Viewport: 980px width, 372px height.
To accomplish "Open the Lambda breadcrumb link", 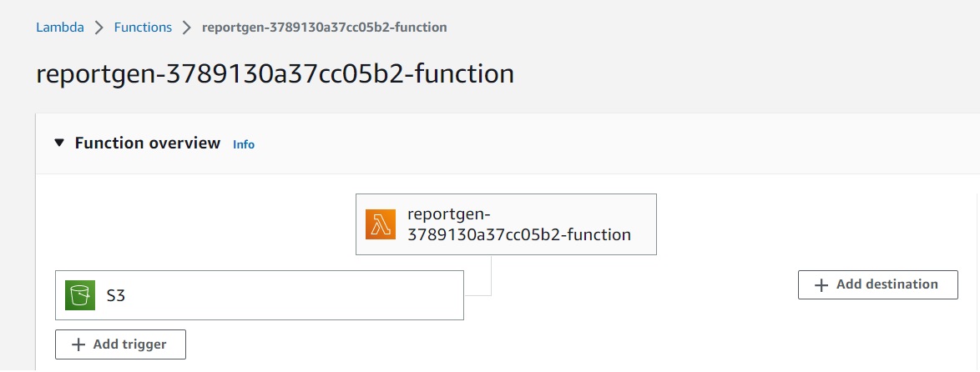I will (59, 28).
